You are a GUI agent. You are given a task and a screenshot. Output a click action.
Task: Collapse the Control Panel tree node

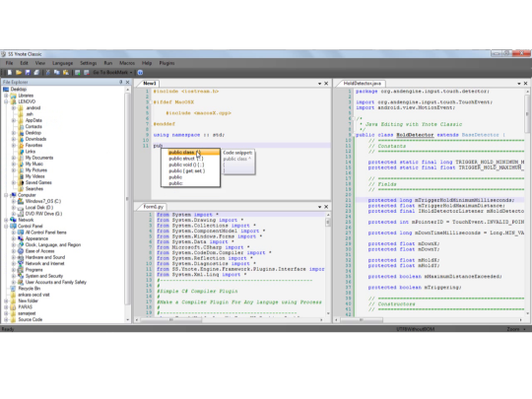[6, 226]
